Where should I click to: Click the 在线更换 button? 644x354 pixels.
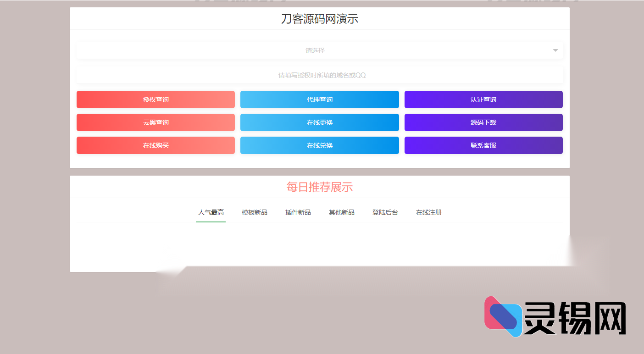point(319,122)
